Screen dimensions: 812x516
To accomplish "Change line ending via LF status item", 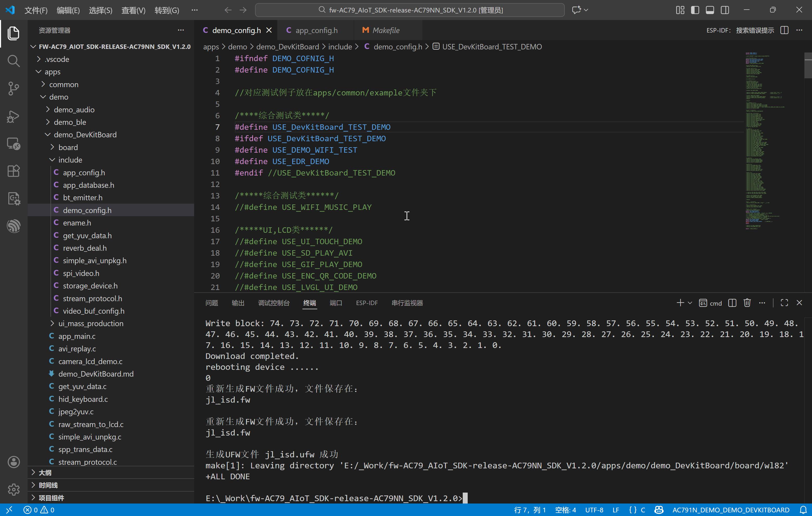I will 616,509.
